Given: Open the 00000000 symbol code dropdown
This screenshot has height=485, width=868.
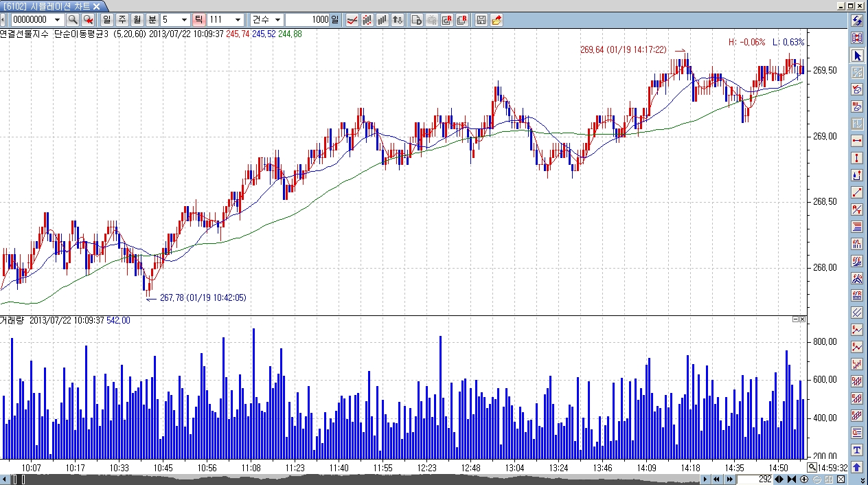Looking at the screenshot, I should (57, 20).
